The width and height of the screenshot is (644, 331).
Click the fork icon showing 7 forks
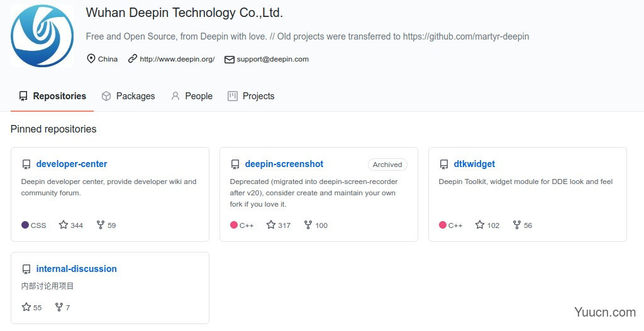coord(58,307)
